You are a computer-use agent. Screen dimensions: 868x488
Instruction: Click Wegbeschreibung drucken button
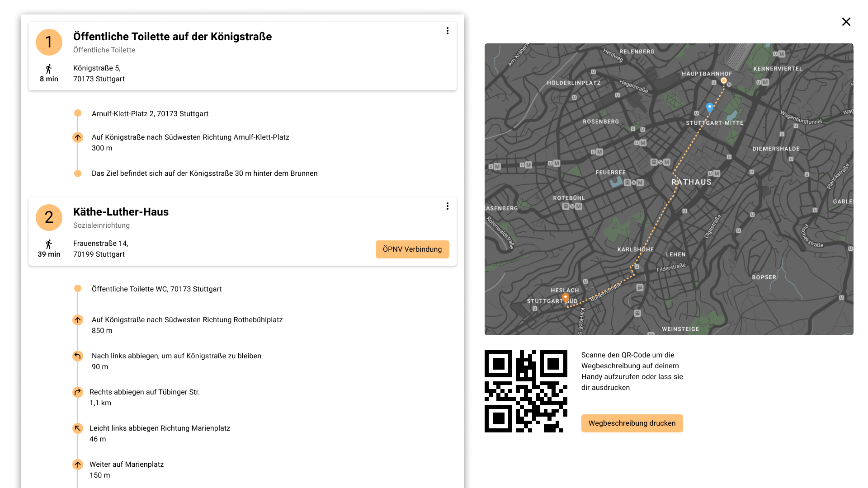[x=632, y=423]
